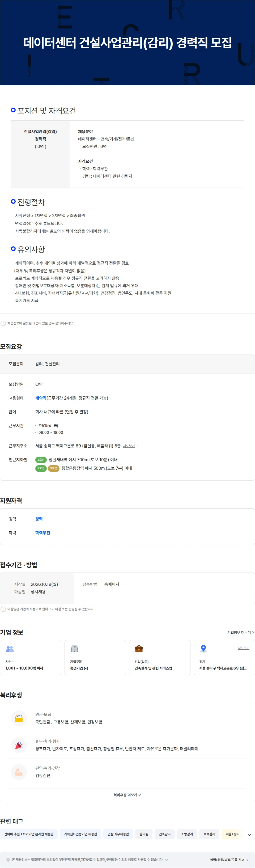Image resolution: width=255 pixels, height=868 pixels.
Task: Click the holiday and events party icon
Action: coord(19,745)
